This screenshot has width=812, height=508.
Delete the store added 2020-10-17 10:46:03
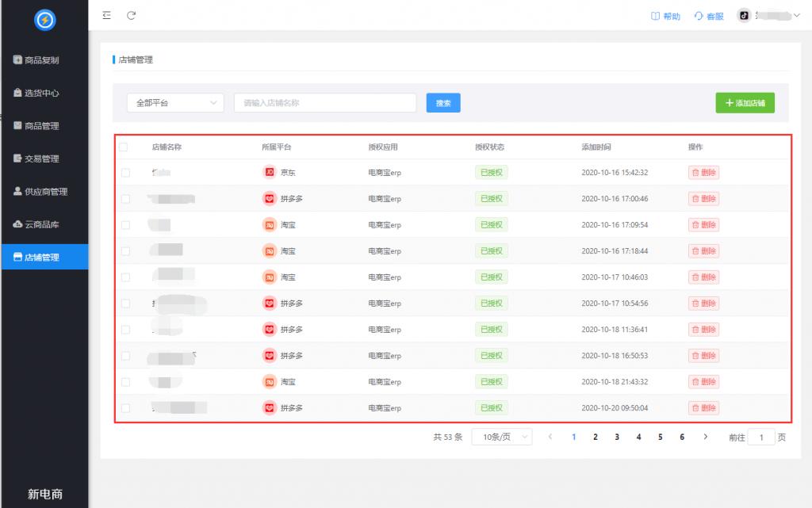coord(704,277)
